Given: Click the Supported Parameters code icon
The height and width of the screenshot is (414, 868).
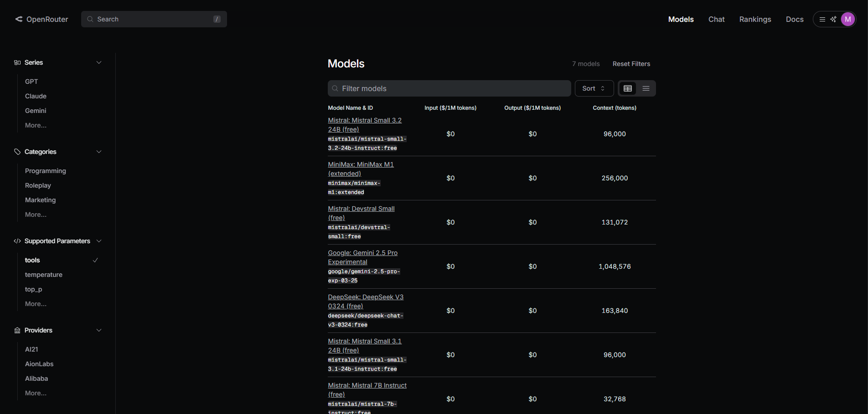Looking at the screenshot, I should coord(17,241).
